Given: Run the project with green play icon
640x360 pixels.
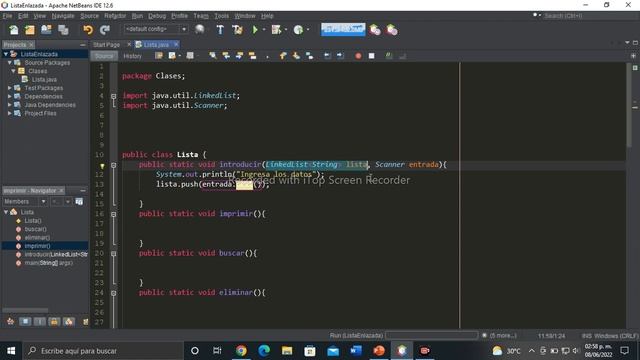Looking at the screenshot, I should click(255, 30).
